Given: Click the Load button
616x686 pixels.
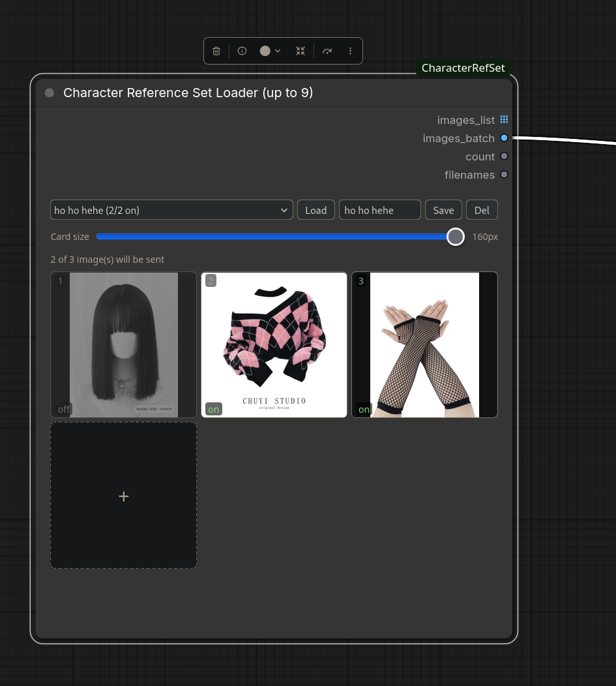Looking at the screenshot, I should [x=316, y=210].
